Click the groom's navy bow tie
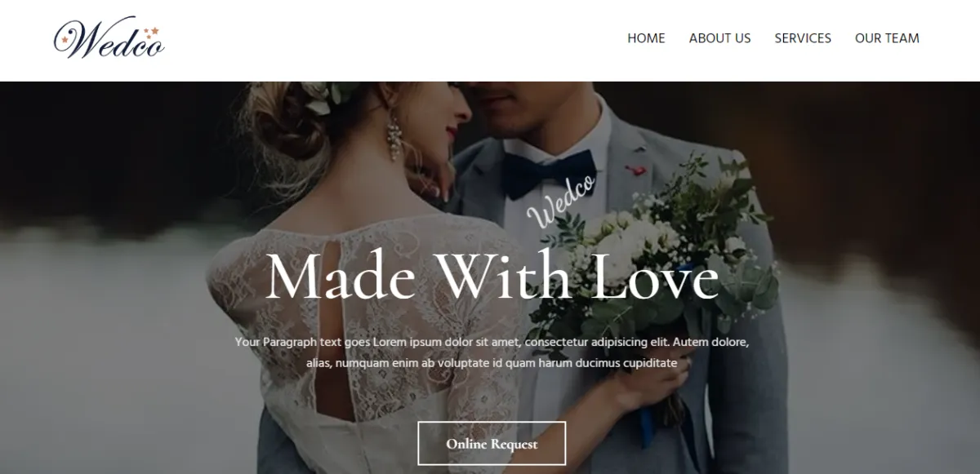Viewport: 980px width, 474px height. coord(546,172)
